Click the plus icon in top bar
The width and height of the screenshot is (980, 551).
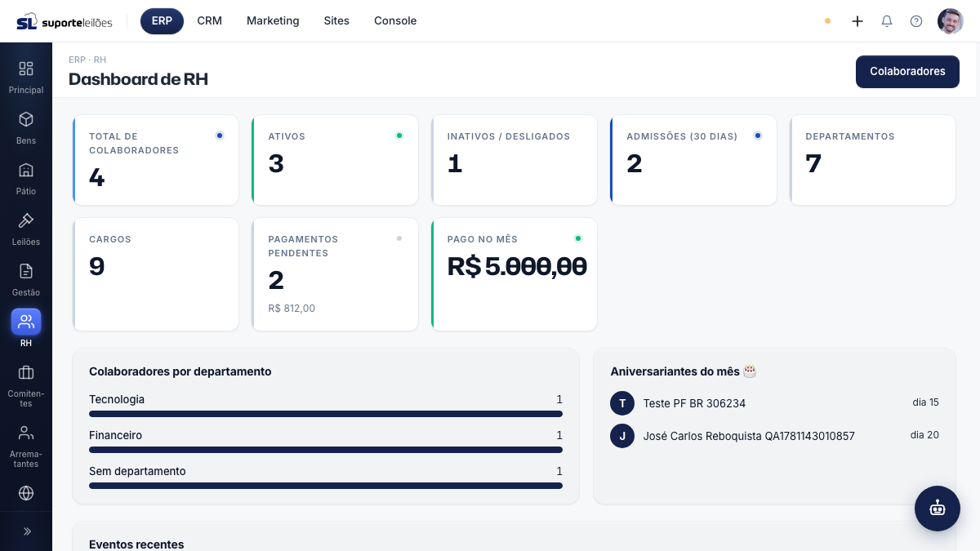(857, 21)
